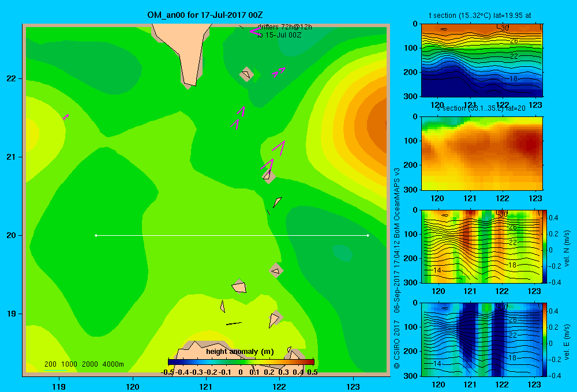Click the 'drifters 72h@12h' label

coord(284,27)
